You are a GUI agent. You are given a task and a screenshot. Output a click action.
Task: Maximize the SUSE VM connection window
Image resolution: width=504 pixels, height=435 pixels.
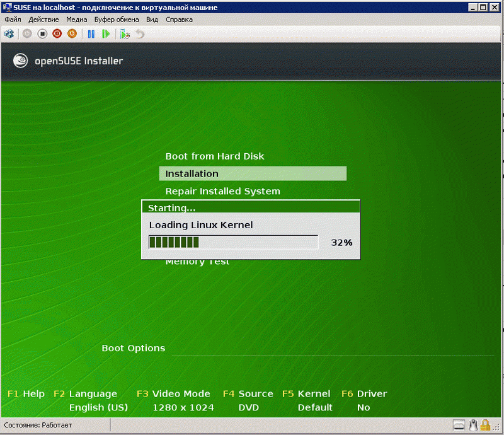483,7
